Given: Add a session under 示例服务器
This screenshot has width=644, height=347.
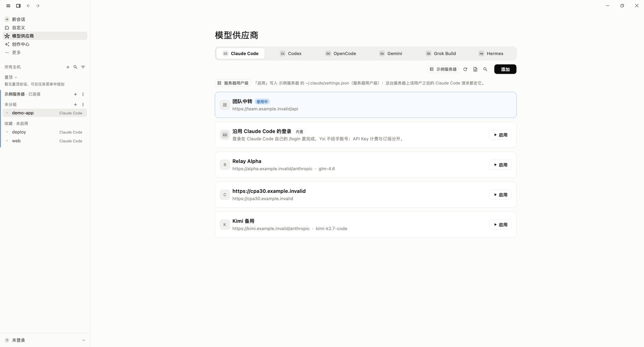Looking at the screenshot, I should pyautogui.click(x=75, y=94).
